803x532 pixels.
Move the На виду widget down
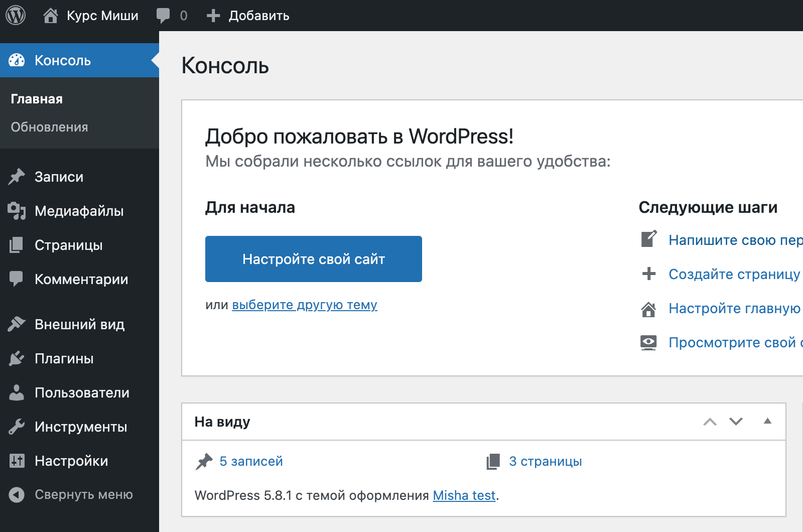[736, 422]
